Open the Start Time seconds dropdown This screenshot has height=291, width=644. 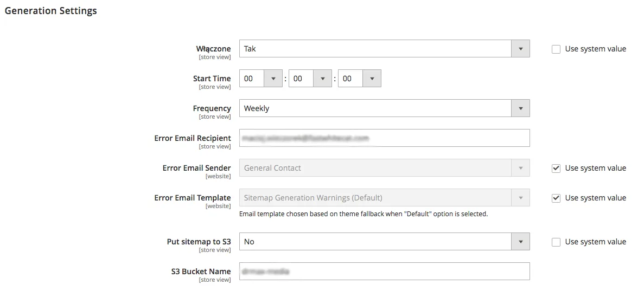click(x=359, y=79)
